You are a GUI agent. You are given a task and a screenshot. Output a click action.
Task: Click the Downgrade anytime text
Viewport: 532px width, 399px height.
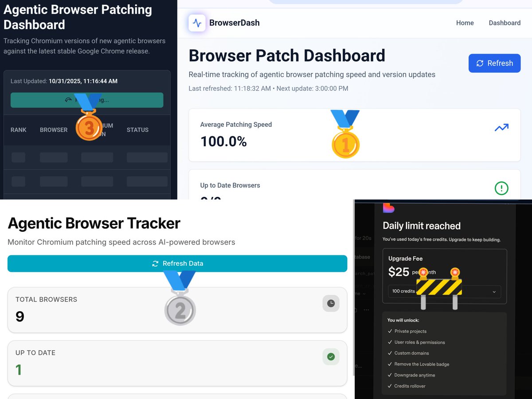click(x=415, y=375)
